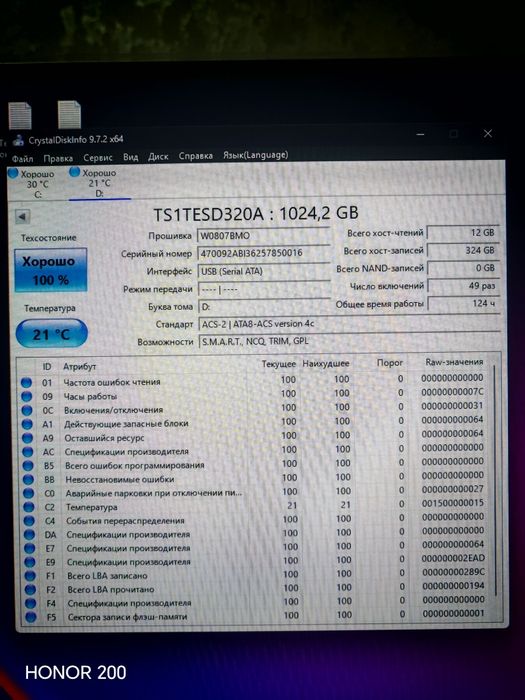Open the Справка menu

click(196, 156)
